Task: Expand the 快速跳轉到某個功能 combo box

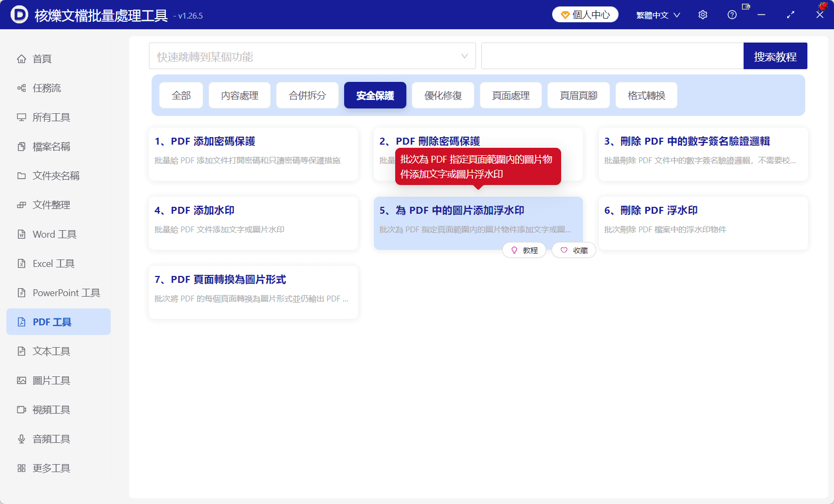Action: click(x=312, y=56)
